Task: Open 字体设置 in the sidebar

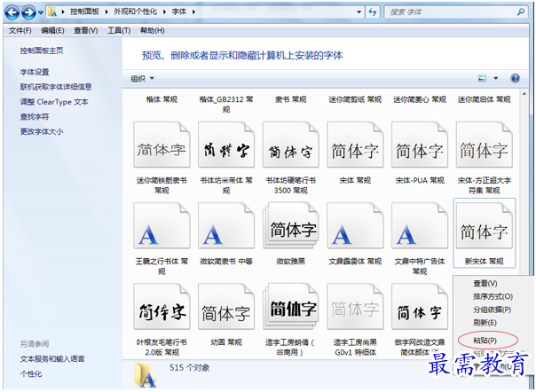Action: 35,72
